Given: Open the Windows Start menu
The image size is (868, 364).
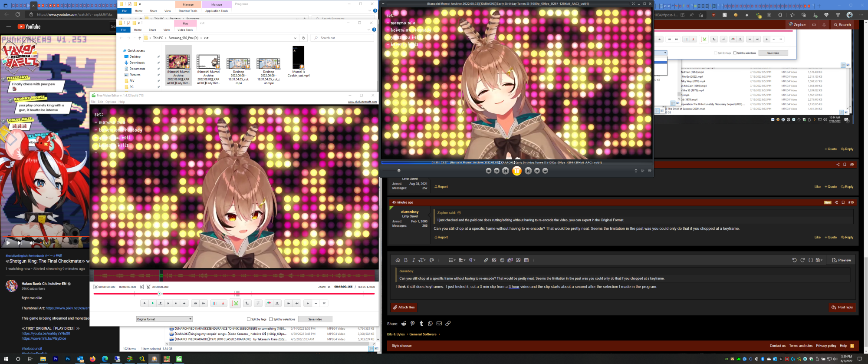Looking at the screenshot, I should 6,359.
